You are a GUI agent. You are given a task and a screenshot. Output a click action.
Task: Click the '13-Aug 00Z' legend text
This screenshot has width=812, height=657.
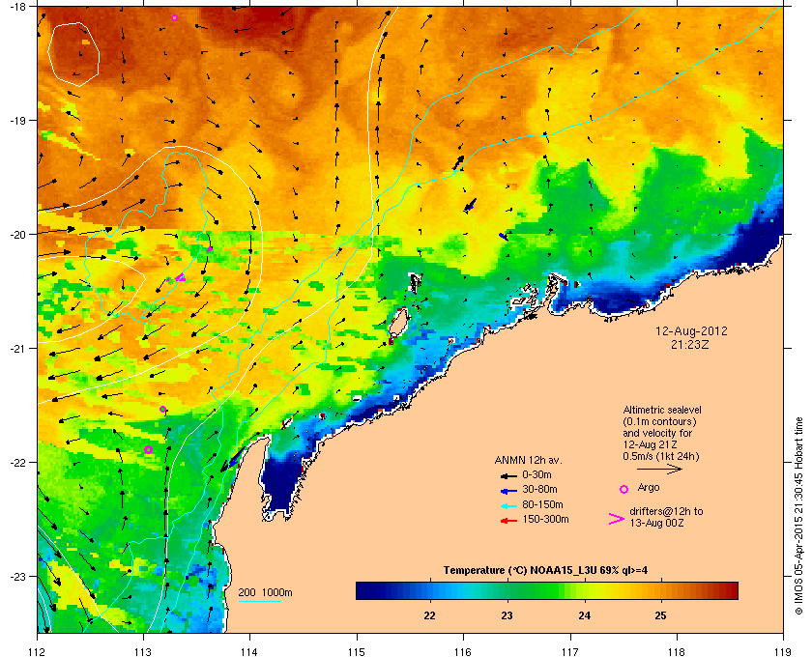pyautogui.click(x=656, y=523)
